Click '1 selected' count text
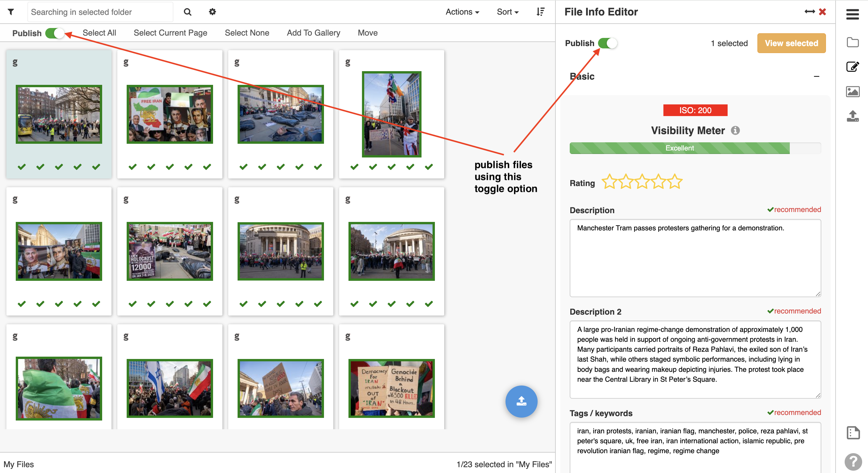 pyautogui.click(x=729, y=43)
